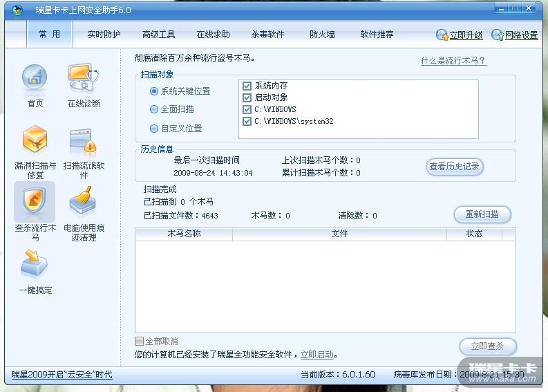Select the 系统关键位置 radio button
Viewport: 548px width, 392px height.
pyautogui.click(x=154, y=92)
